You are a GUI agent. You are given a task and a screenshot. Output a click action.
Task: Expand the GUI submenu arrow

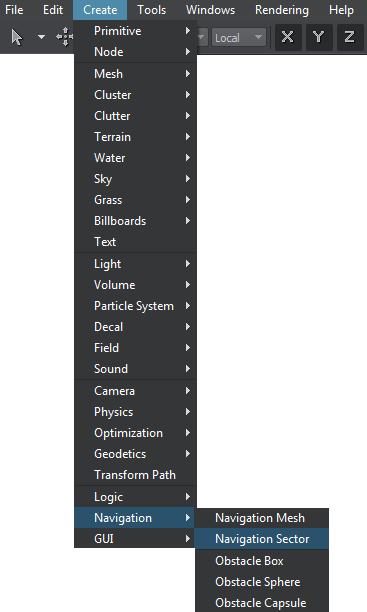188,539
